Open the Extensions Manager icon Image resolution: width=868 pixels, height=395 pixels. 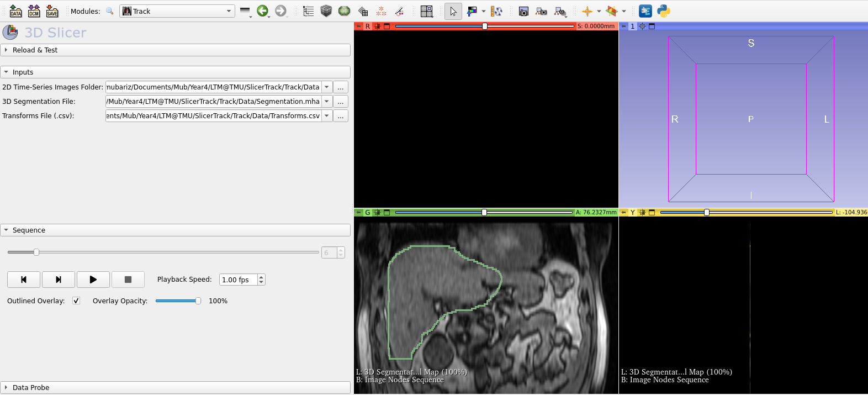[x=645, y=11]
